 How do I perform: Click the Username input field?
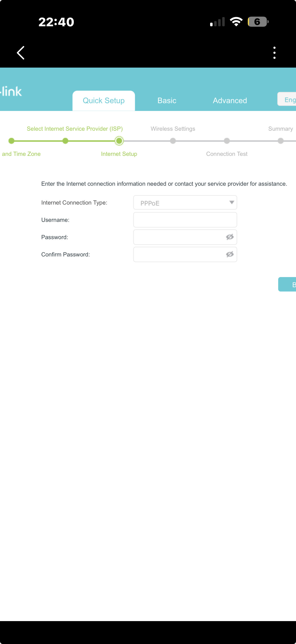coord(185,220)
